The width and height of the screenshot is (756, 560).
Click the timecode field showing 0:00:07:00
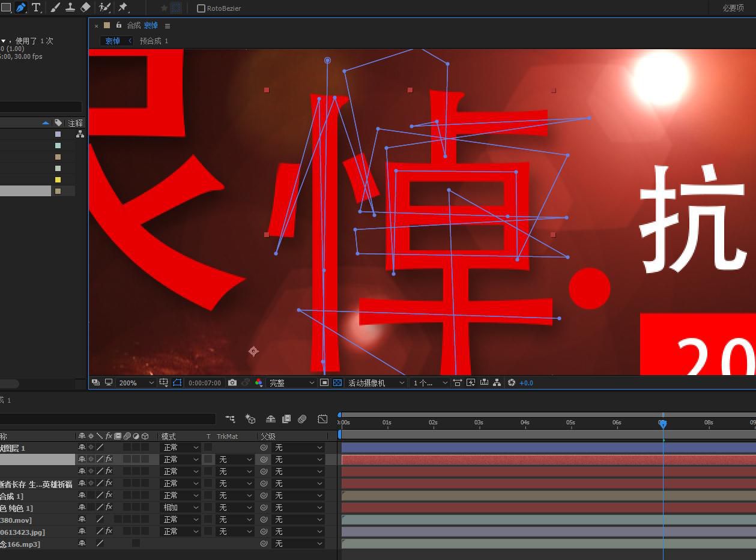pos(204,382)
